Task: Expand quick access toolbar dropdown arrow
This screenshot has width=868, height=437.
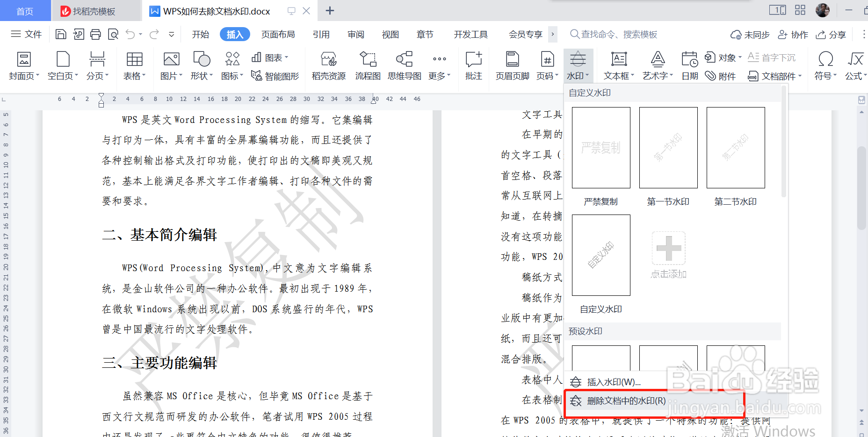Action: click(172, 34)
